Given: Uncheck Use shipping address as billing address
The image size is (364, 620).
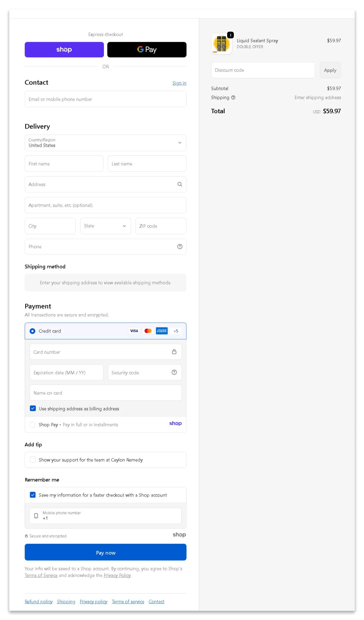Looking at the screenshot, I should 33,408.
